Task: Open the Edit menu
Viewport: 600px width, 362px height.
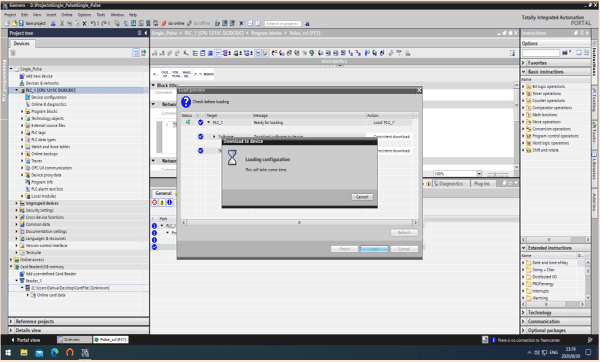Action: [24, 15]
